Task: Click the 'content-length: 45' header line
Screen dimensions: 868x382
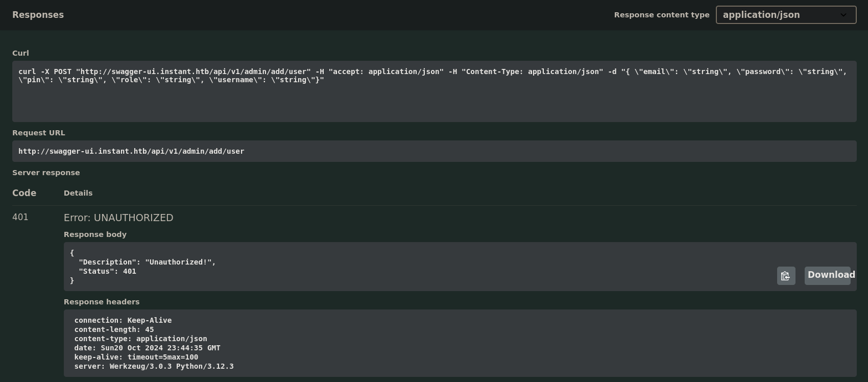Action: point(114,329)
